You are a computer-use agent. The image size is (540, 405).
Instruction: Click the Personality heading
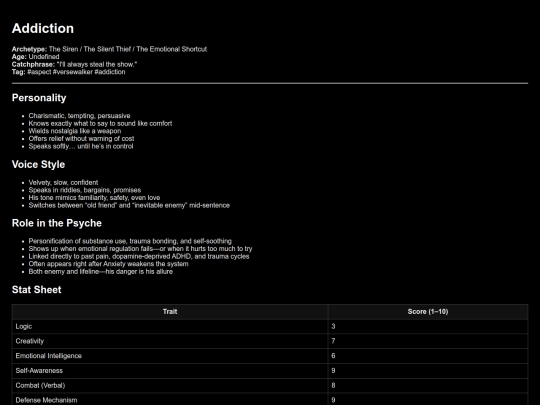39,98
